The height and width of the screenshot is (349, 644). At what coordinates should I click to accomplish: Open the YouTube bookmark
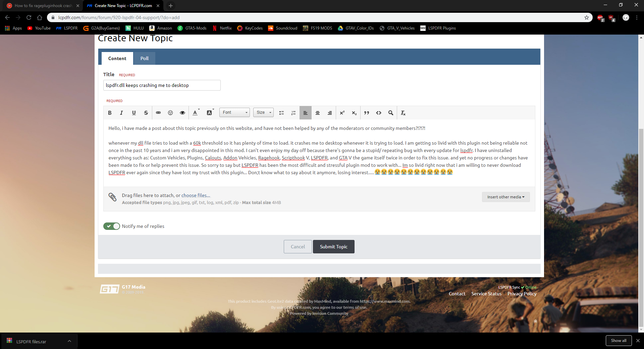point(39,28)
